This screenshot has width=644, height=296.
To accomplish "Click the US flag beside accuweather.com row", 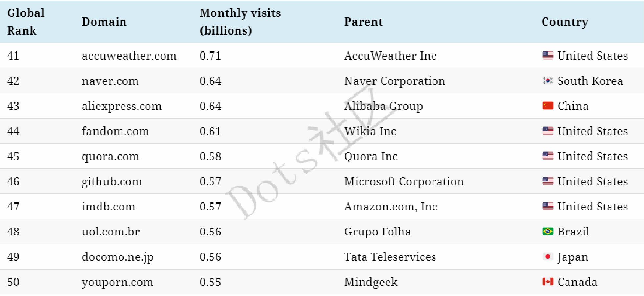I will coord(547,55).
